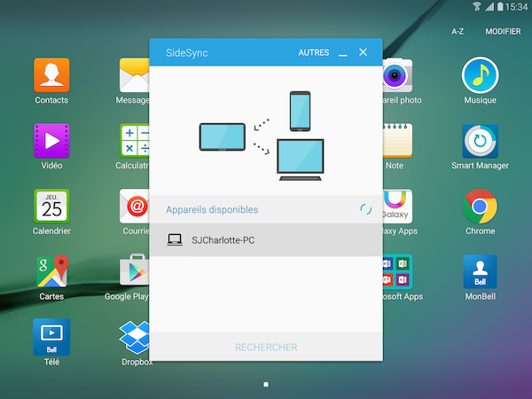Sort apps with A-Z
The height and width of the screenshot is (399, 532).
[458, 32]
